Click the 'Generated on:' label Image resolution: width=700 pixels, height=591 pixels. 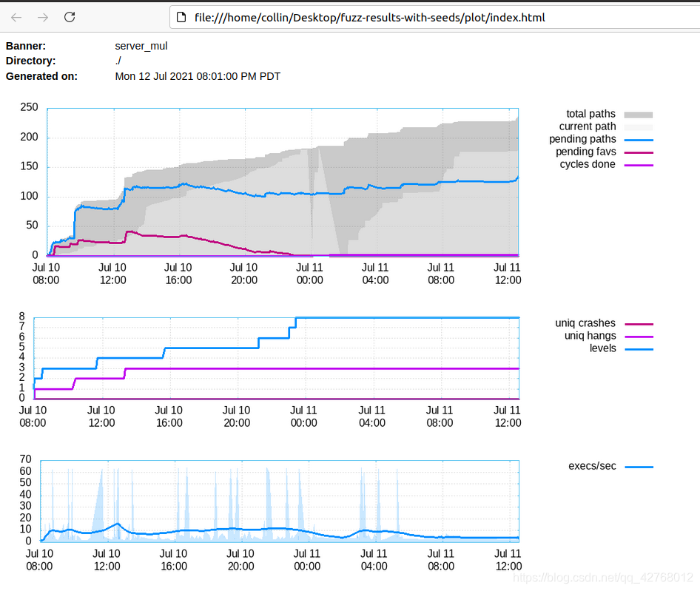pyautogui.click(x=41, y=76)
